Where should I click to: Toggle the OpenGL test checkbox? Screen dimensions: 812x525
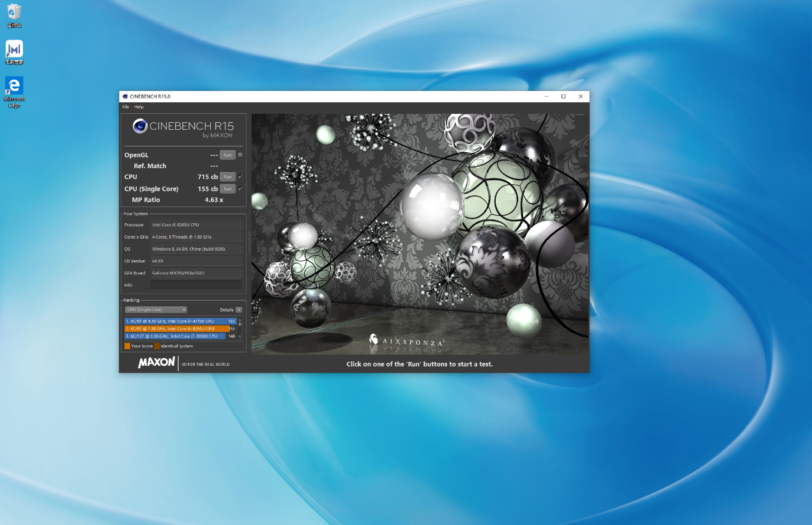240,155
